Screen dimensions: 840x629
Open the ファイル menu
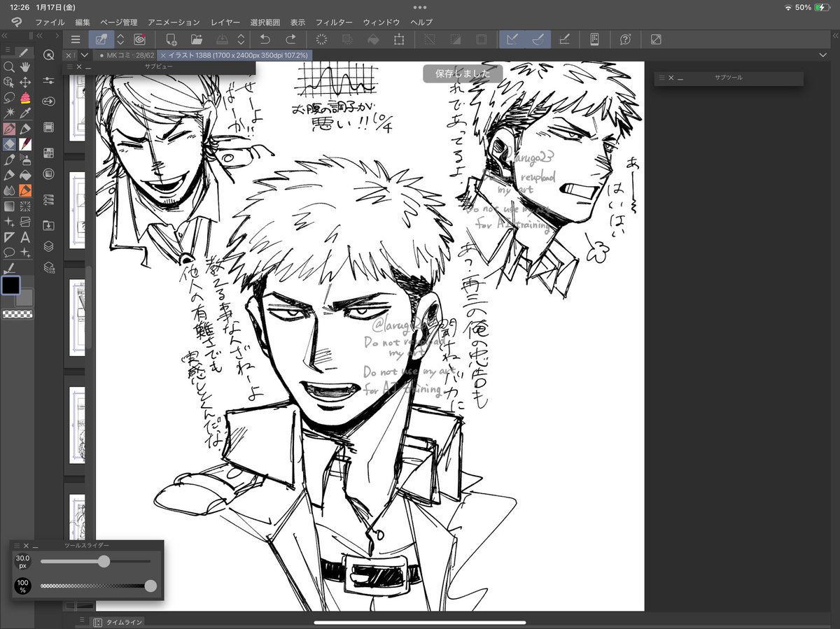[50, 22]
